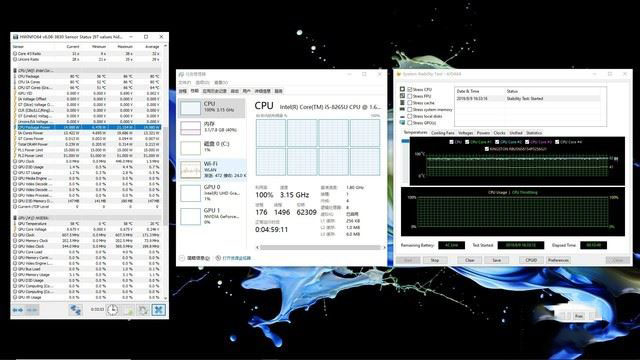Viewport: 640px width, 360px height.
Task: Switch to Clocks tab
Action: click(x=499, y=133)
